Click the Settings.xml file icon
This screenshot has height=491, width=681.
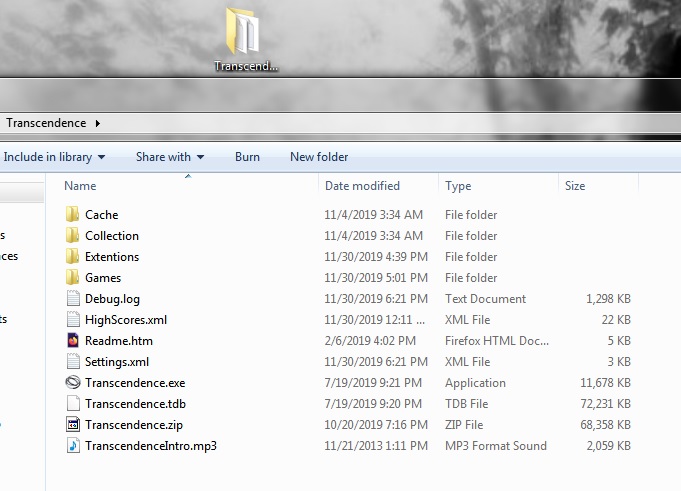(73, 362)
